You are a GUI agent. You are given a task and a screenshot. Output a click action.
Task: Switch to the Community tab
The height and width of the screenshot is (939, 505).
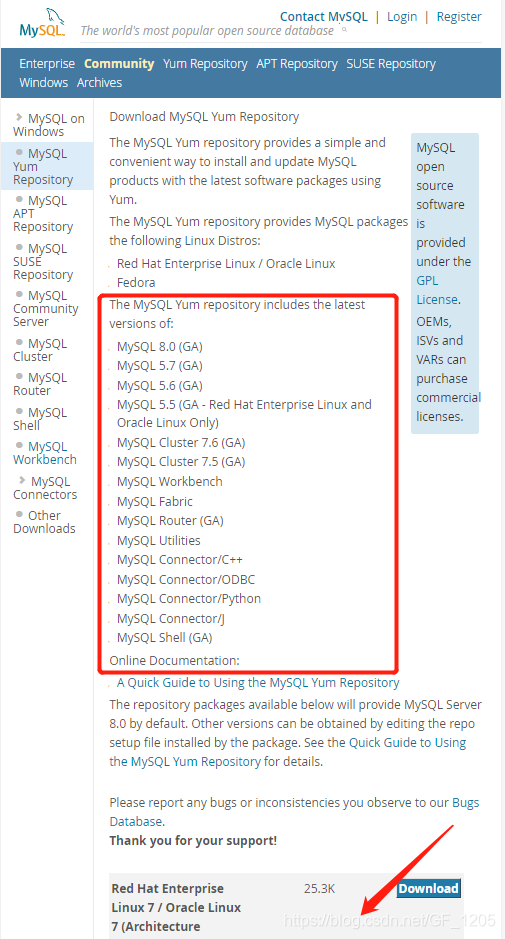(119, 63)
